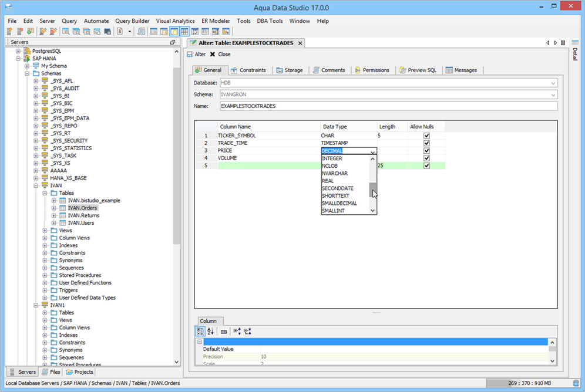Viewport: 585px width, 392px height.
Task: Expand the PostgreSQL server node
Action: [x=18, y=51]
